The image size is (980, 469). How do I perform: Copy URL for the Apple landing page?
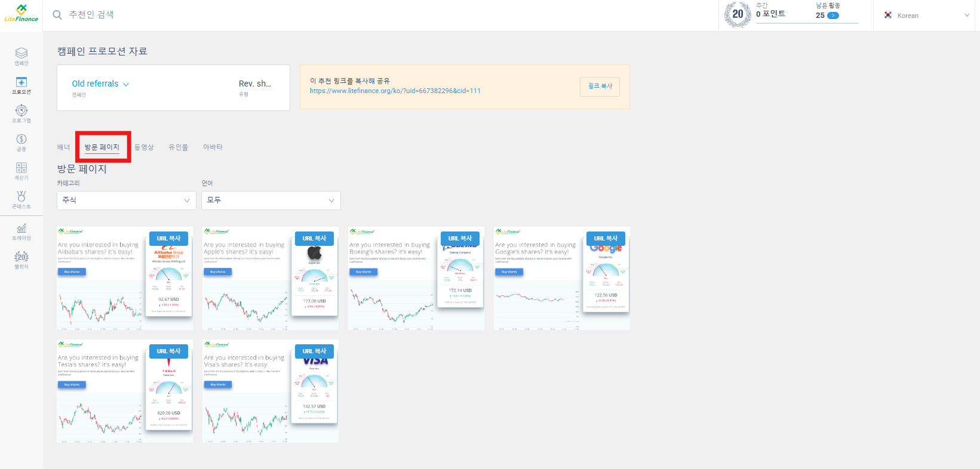(x=314, y=239)
